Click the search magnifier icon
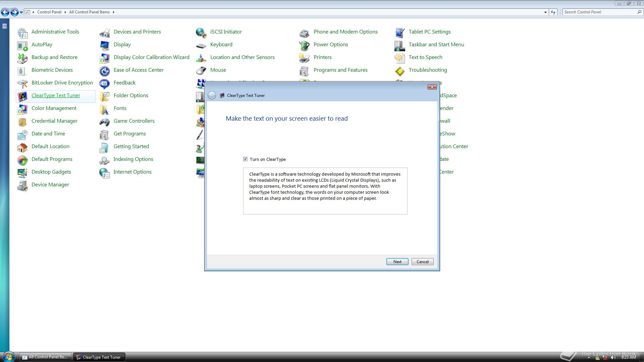The image size is (644, 362). point(639,12)
